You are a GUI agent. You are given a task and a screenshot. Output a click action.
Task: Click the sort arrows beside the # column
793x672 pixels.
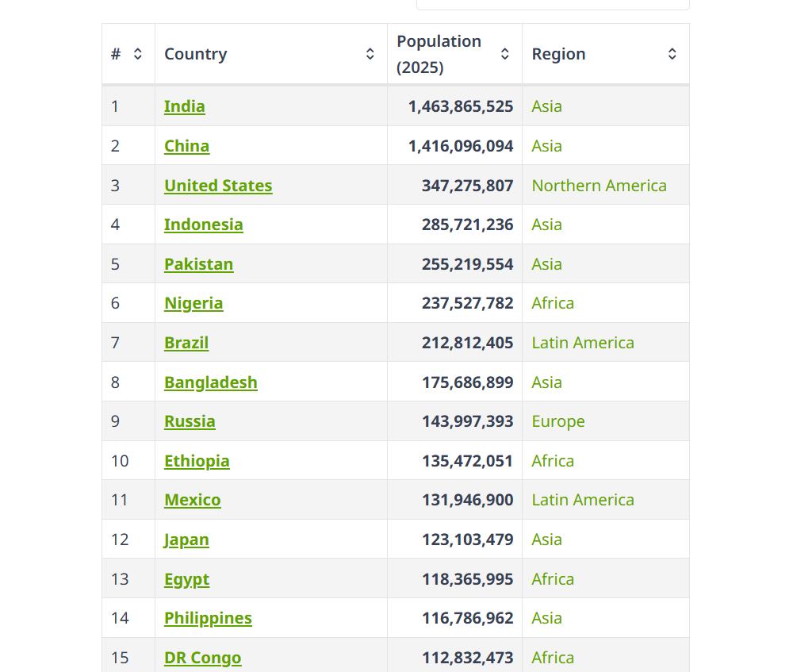click(x=137, y=53)
